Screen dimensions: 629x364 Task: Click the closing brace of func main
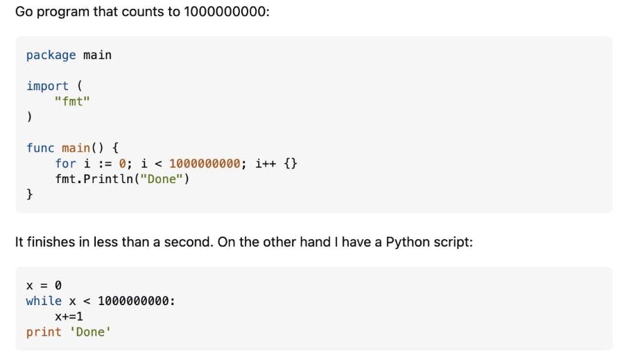point(29,194)
